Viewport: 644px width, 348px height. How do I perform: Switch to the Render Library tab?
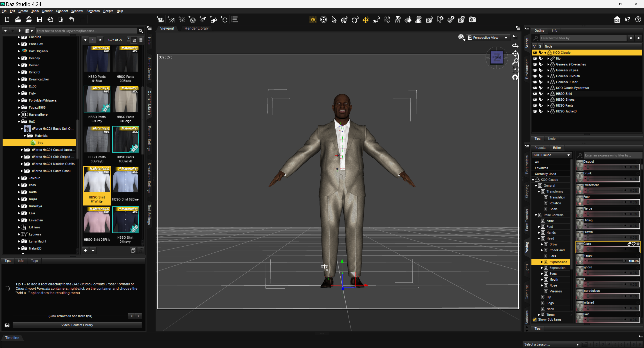[x=196, y=28]
